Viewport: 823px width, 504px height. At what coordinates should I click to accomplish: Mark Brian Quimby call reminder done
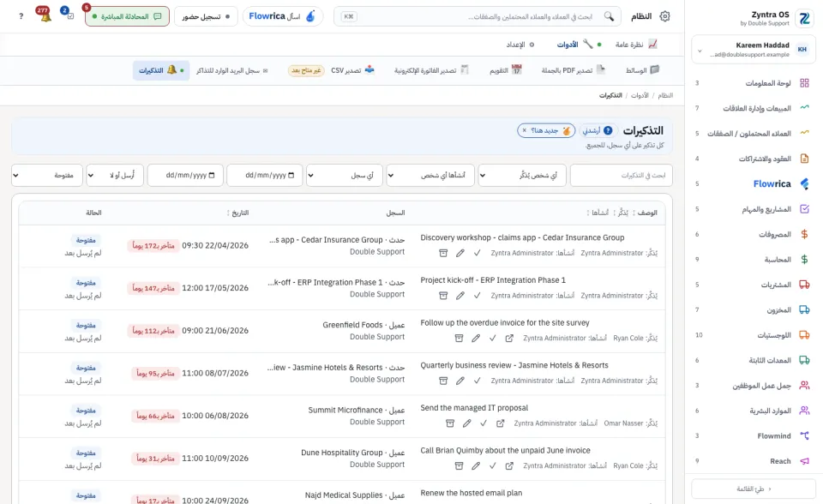tap(492, 465)
